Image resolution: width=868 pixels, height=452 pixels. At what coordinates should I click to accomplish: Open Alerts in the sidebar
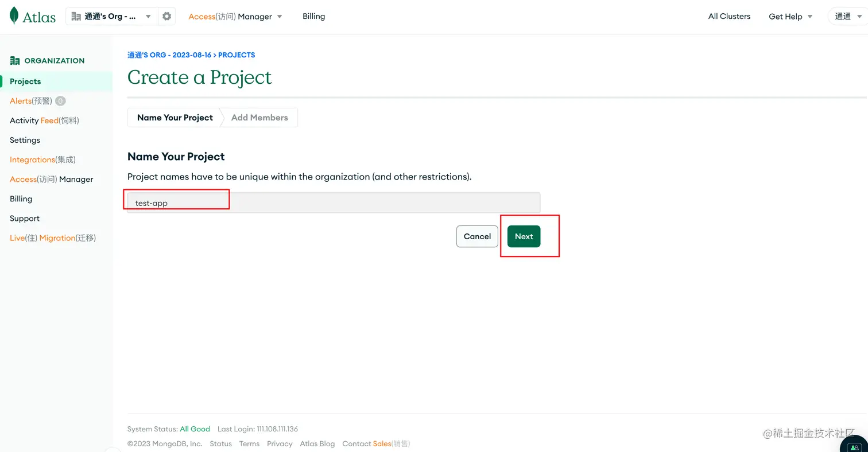[x=31, y=101]
